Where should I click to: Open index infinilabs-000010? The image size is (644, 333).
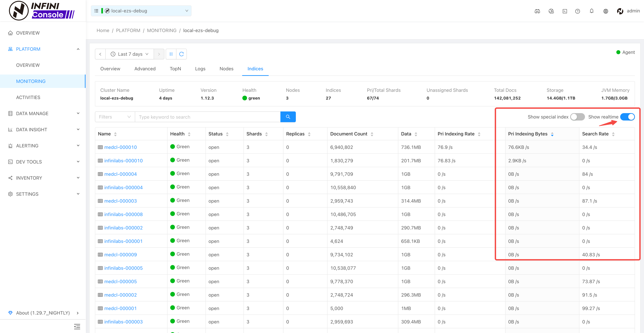pyautogui.click(x=123, y=161)
